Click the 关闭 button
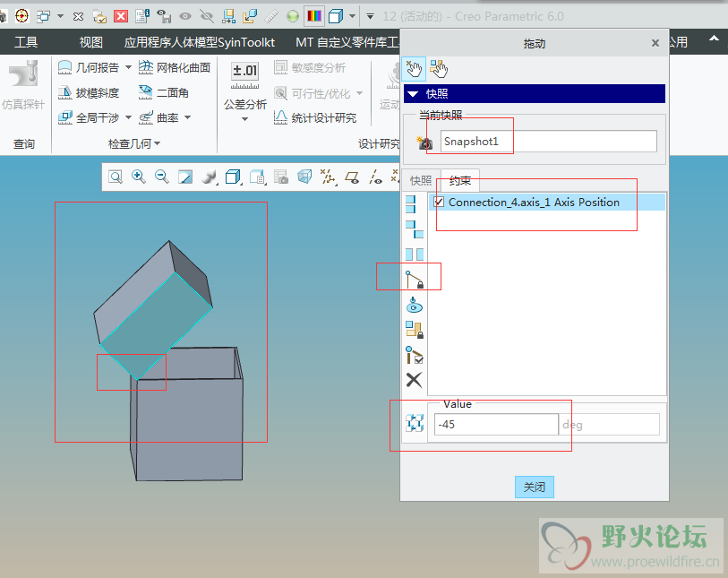The height and width of the screenshot is (578, 728). pyautogui.click(x=534, y=487)
